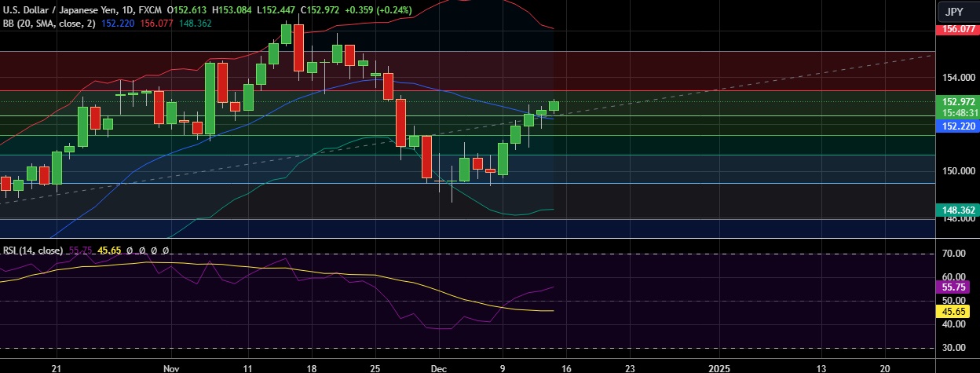Open the JPY currency selector button
980x373 pixels.
(954, 12)
